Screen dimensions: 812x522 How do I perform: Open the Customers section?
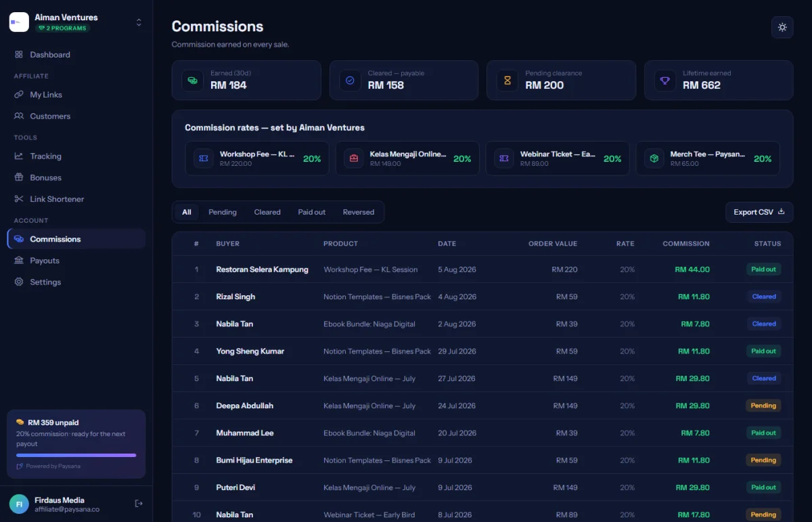(76, 116)
